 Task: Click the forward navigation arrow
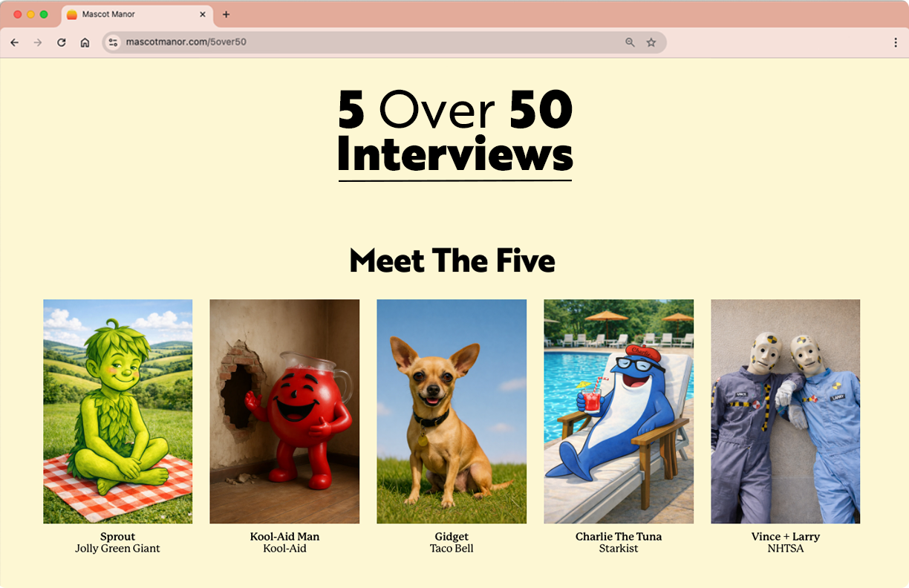38,42
